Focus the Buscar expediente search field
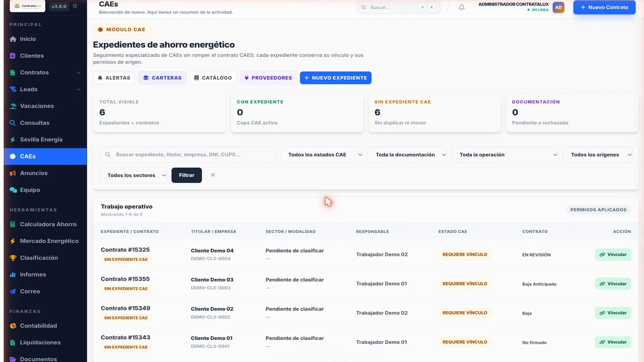This screenshot has width=644, height=362. (x=188, y=155)
